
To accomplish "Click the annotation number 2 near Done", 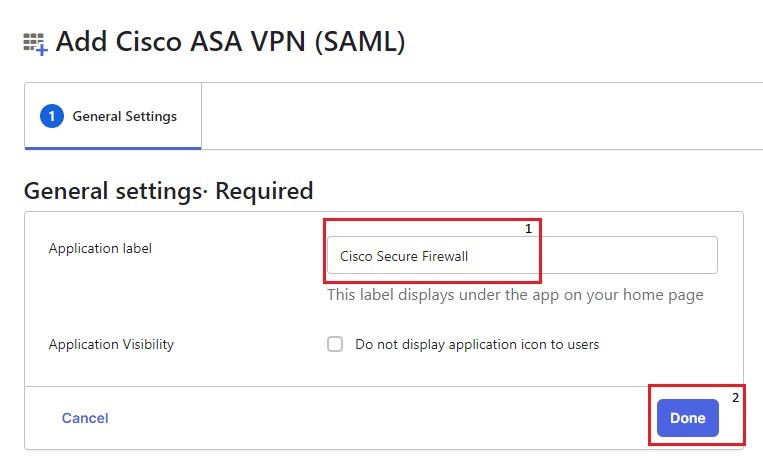I will pyautogui.click(x=735, y=397).
